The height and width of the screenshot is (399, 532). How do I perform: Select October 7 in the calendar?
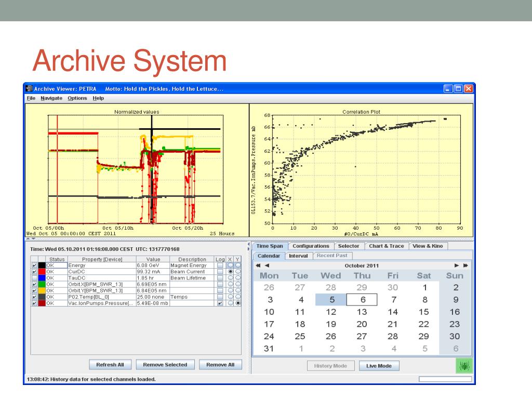point(393,300)
